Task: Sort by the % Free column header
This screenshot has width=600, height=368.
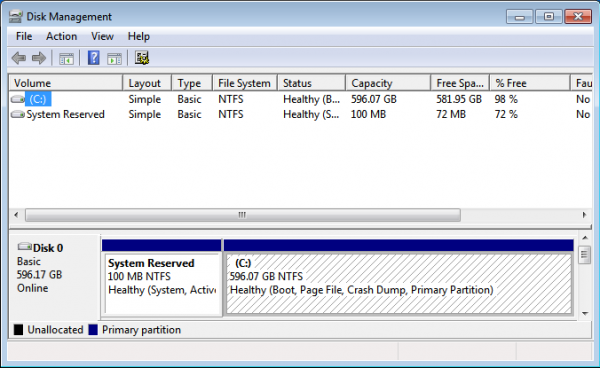Action: point(530,83)
